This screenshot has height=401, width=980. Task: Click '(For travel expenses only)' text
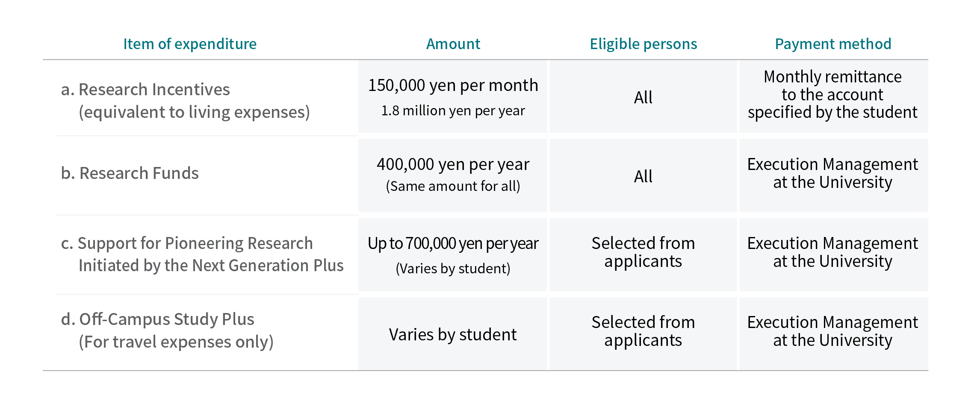(x=176, y=342)
